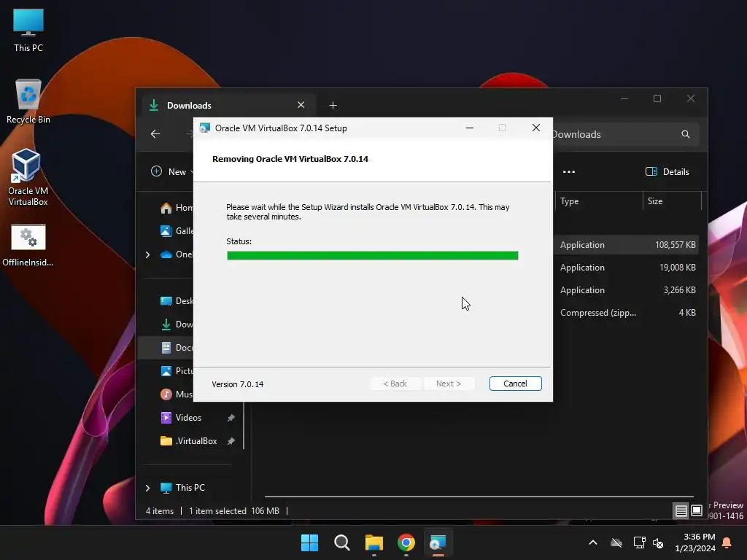Open Documents in navigation pane
The image size is (747, 560).
[x=177, y=348]
